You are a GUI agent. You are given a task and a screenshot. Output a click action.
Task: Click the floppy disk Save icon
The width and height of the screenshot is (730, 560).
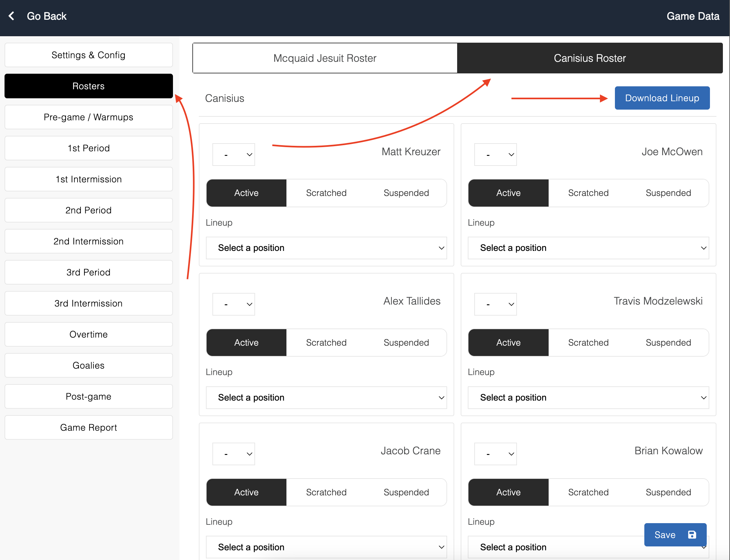(692, 535)
